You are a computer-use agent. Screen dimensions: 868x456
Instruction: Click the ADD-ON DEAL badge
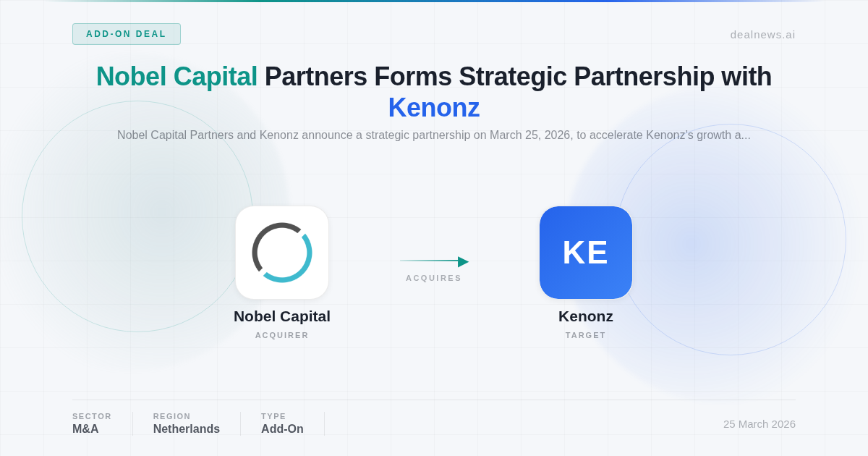point(127,34)
